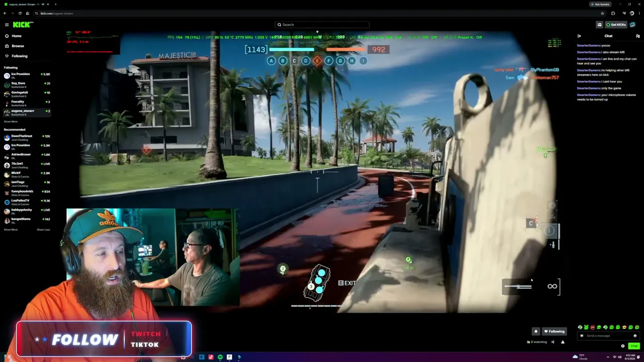Collapse Recommended list with Show Less
This screenshot has height=362, width=644.
point(43,230)
